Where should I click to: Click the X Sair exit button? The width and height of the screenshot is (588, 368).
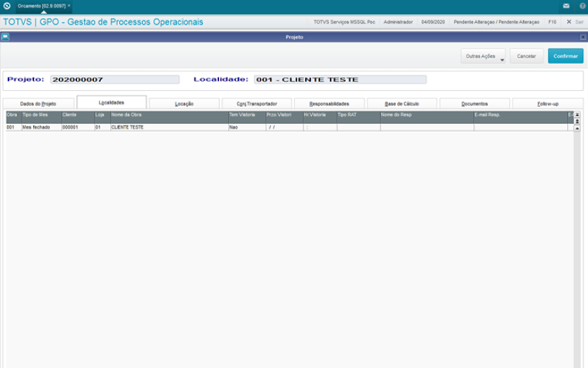pyautogui.click(x=575, y=22)
